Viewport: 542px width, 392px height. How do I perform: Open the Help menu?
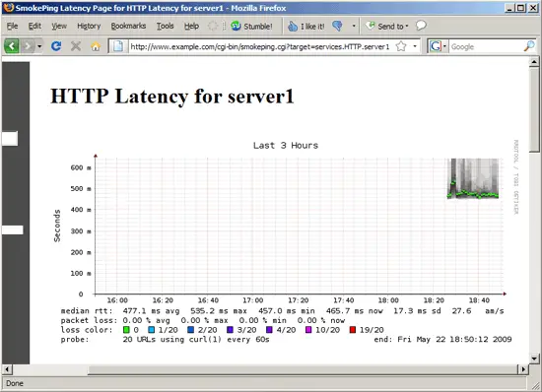tap(191, 26)
